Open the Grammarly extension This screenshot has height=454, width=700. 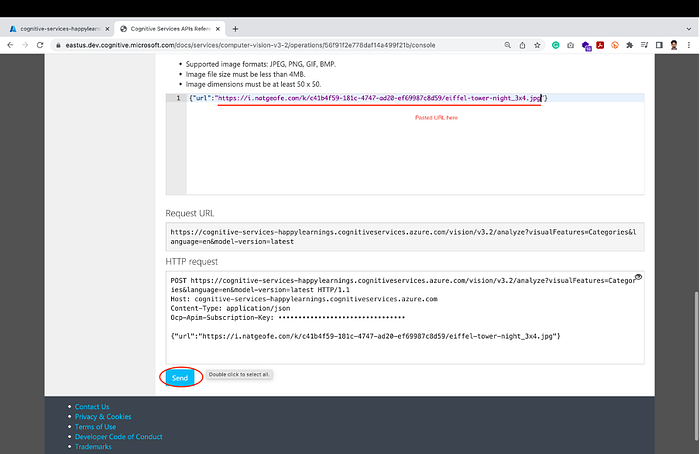point(555,45)
